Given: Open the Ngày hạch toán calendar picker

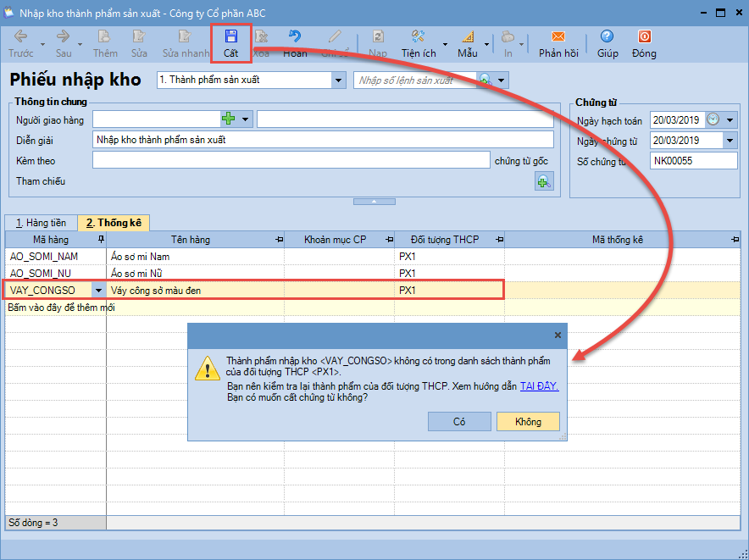Looking at the screenshot, I should [713, 119].
